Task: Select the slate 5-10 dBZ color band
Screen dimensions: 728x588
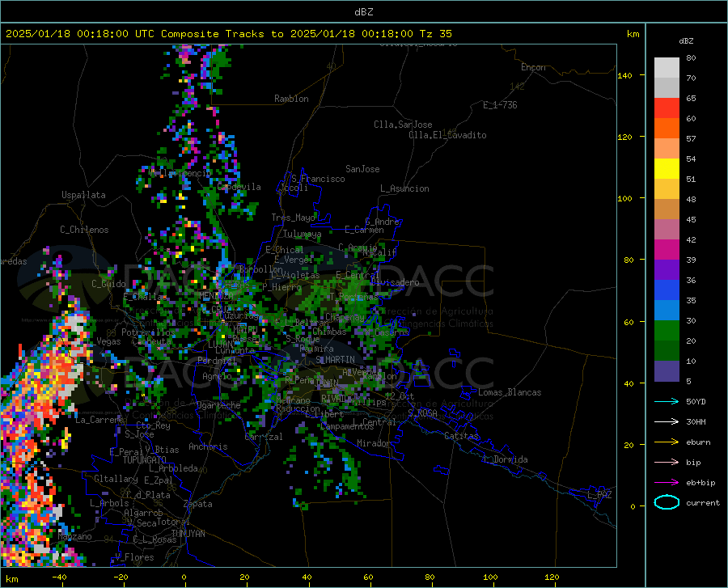Action: click(667, 371)
